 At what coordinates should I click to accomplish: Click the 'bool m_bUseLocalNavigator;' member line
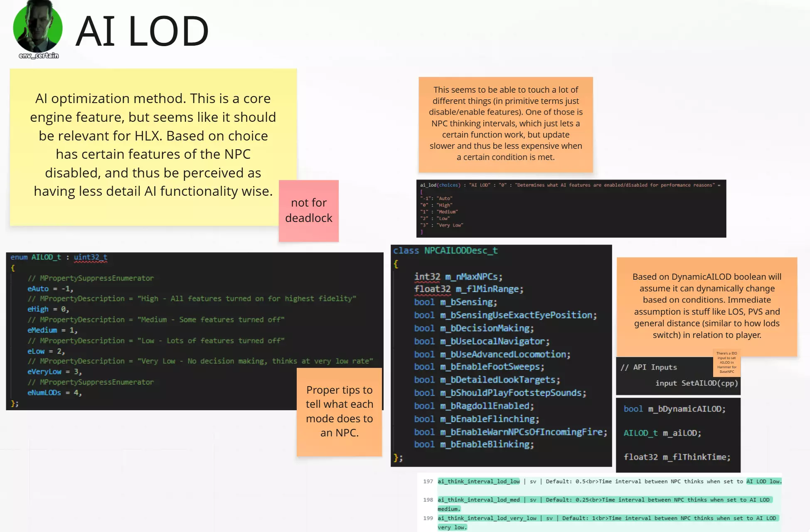pos(482,341)
